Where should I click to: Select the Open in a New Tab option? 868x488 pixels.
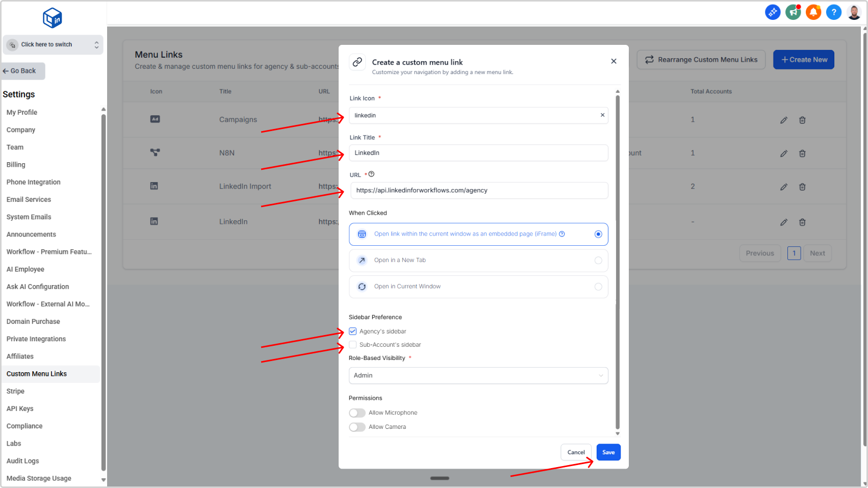[598, 261]
